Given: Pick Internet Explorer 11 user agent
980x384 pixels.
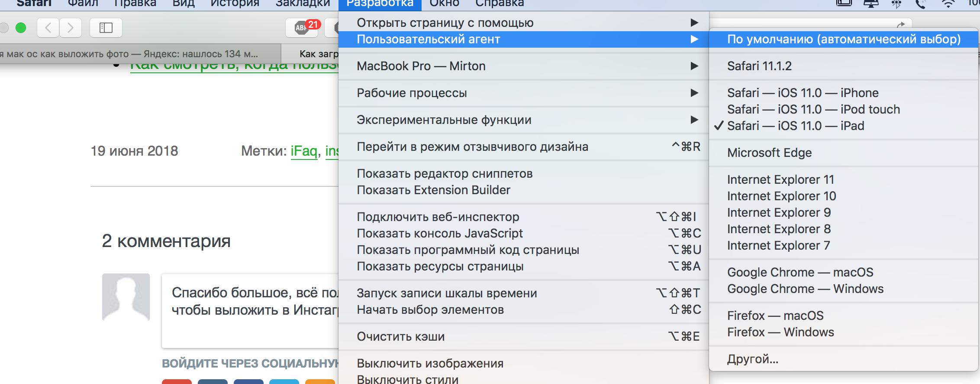Looking at the screenshot, I should (843, 179).
